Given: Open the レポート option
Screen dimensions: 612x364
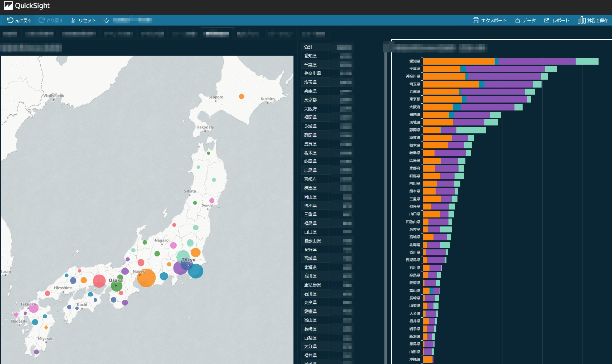Looking at the screenshot, I should [x=557, y=20].
